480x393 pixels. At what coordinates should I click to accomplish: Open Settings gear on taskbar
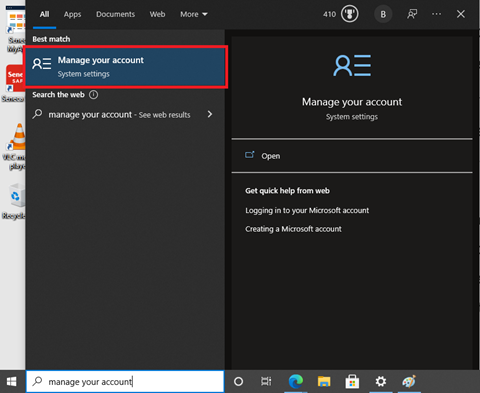pos(381,381)
